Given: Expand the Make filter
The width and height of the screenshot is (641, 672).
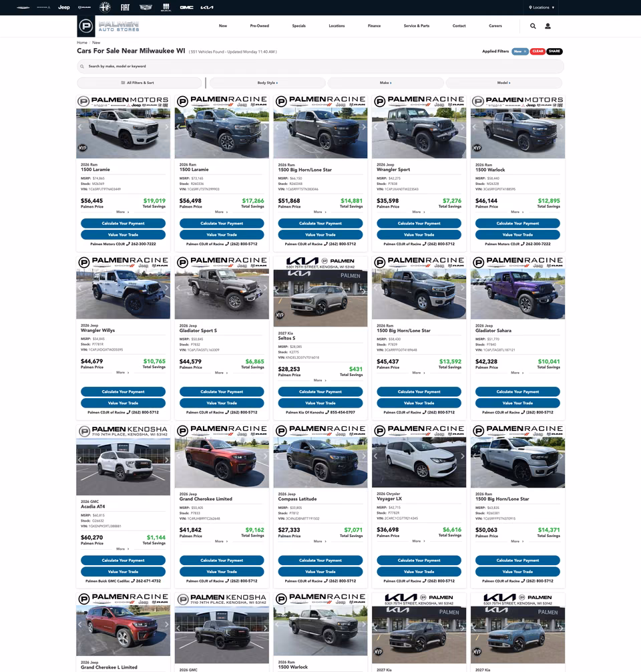Looking at the screenshot, I should 386,83.
